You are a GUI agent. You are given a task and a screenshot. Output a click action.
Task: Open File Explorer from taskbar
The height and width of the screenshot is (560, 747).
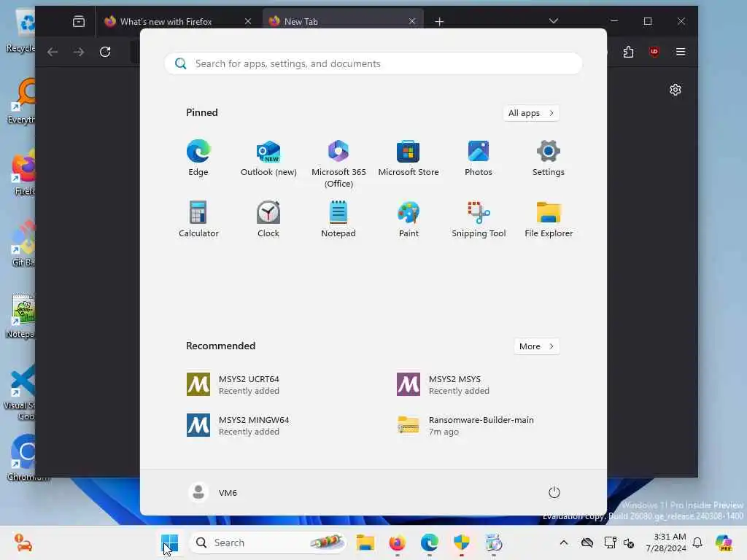[365, 542]
